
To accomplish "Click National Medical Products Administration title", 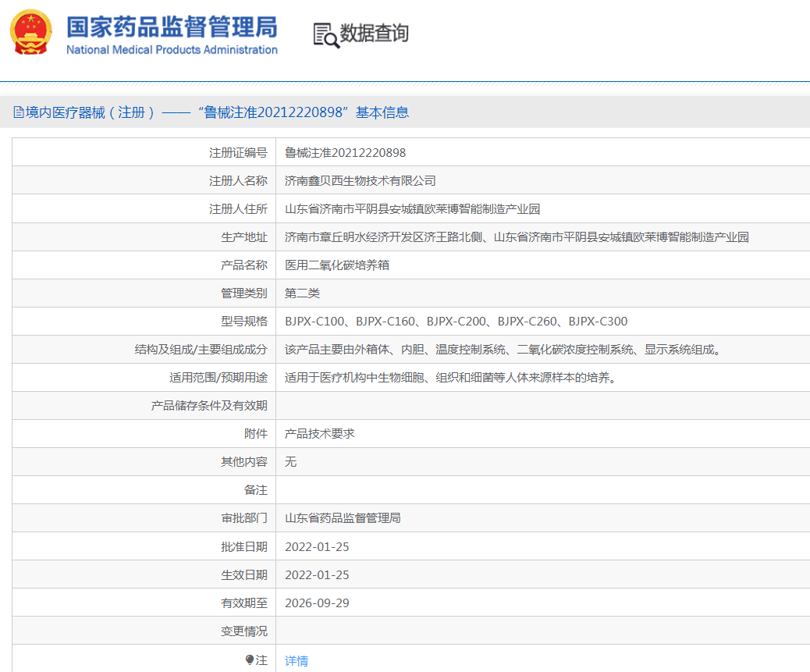I will (x=172, y=50).
